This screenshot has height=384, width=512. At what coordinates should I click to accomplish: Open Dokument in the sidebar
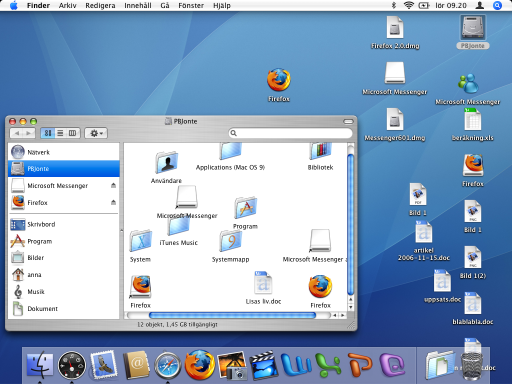[x=63, y=309]
